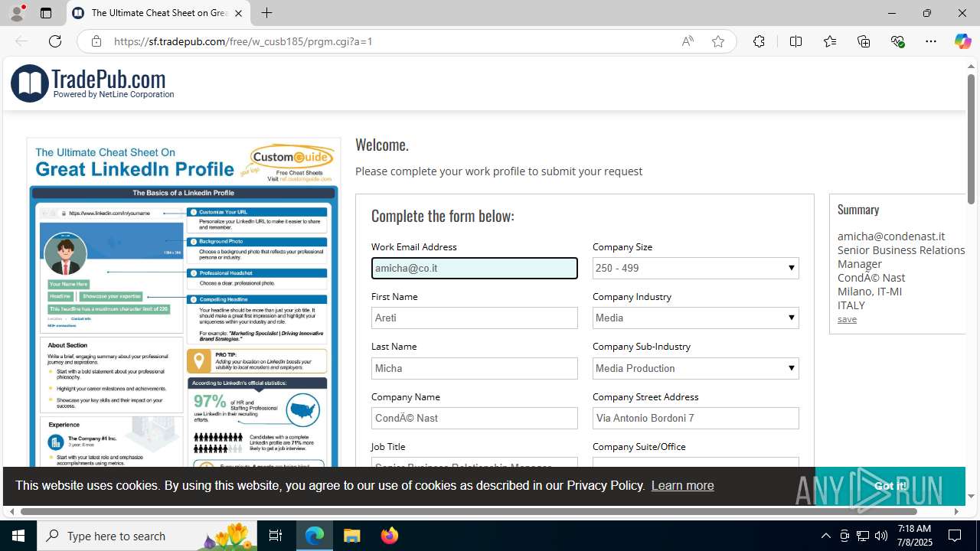Open a new browser tab

(266, 13)
